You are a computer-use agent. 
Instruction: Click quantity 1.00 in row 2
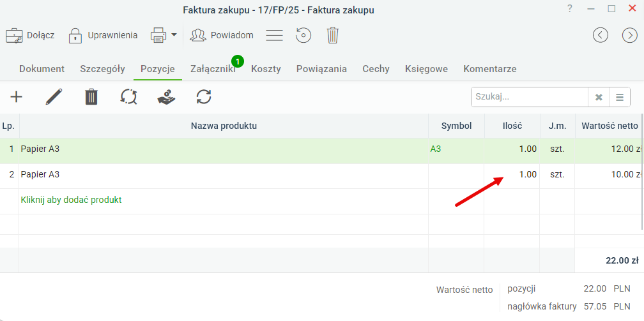528,174
